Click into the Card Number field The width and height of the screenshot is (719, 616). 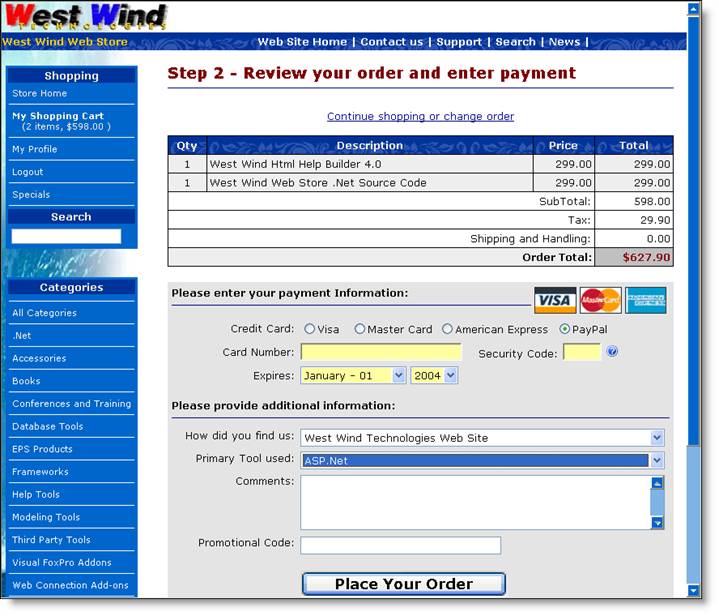point(381,352)
